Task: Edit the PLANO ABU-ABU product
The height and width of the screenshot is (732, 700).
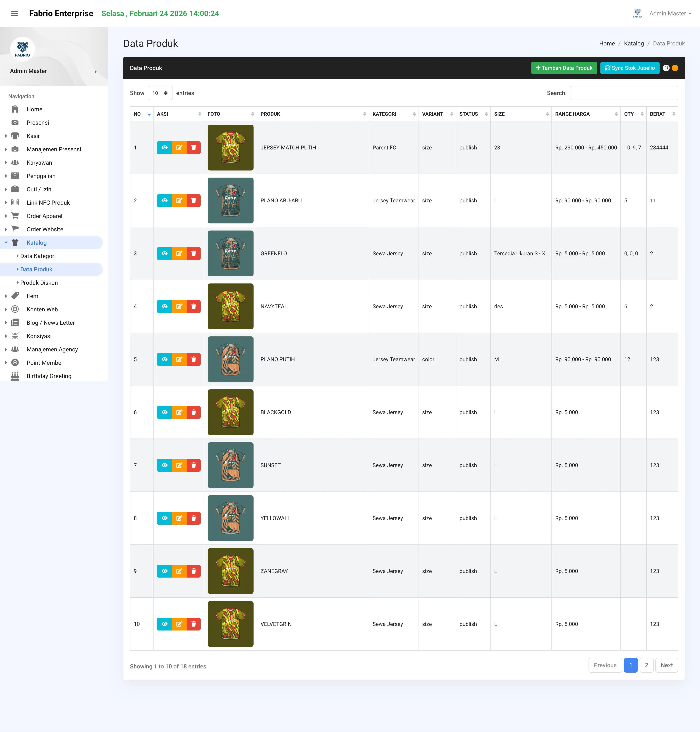Action: point(179,201)
